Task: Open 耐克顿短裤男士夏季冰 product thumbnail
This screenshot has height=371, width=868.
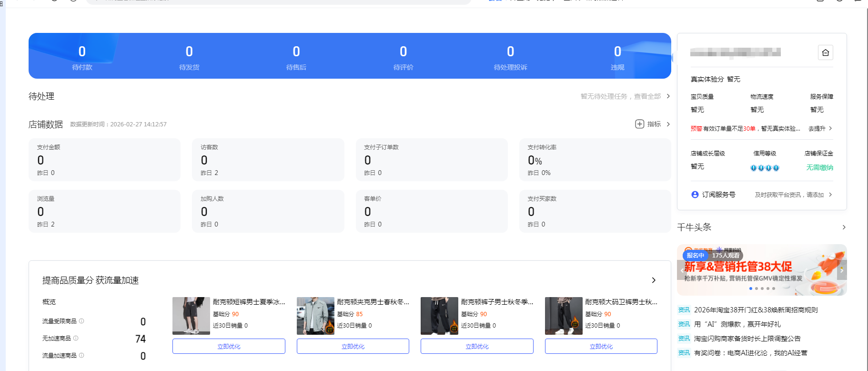Action: (191, 316)
